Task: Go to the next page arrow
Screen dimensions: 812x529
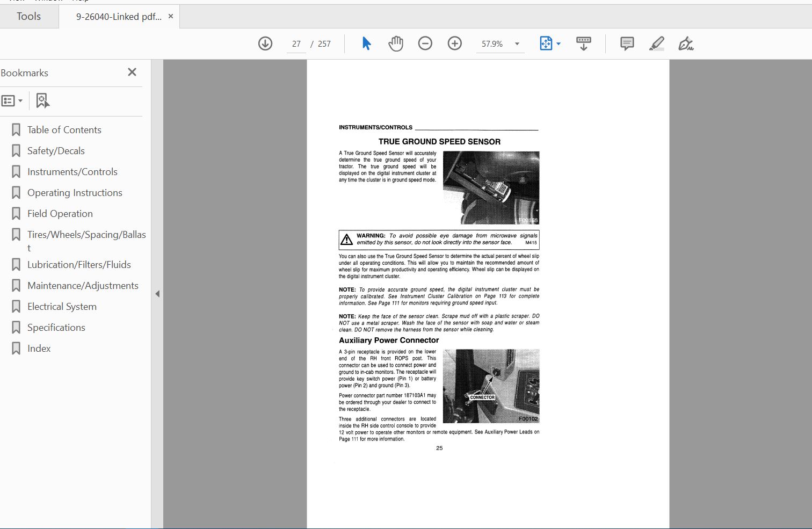Action: click(x=265, y=44)
